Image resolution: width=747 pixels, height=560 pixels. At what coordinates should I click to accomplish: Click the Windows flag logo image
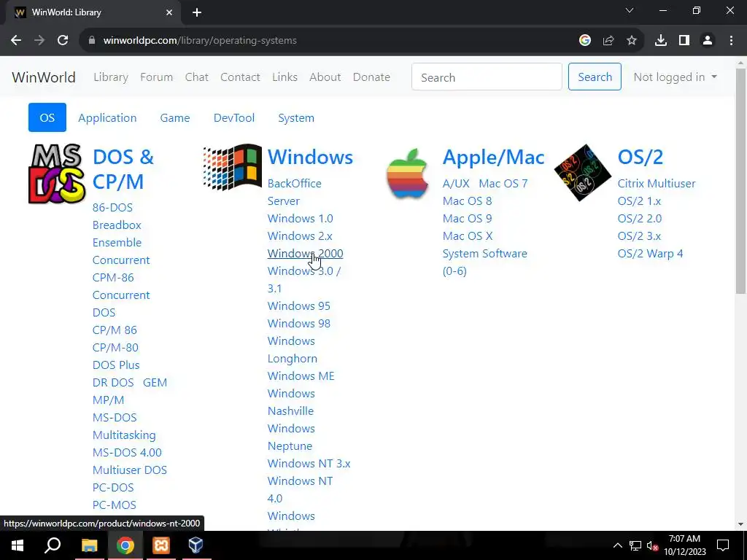click(233, 167)
